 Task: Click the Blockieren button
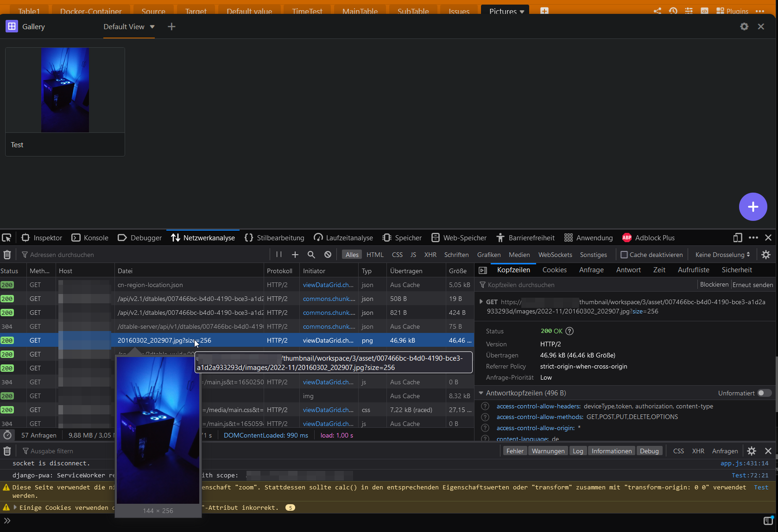(x=714, y=285)
